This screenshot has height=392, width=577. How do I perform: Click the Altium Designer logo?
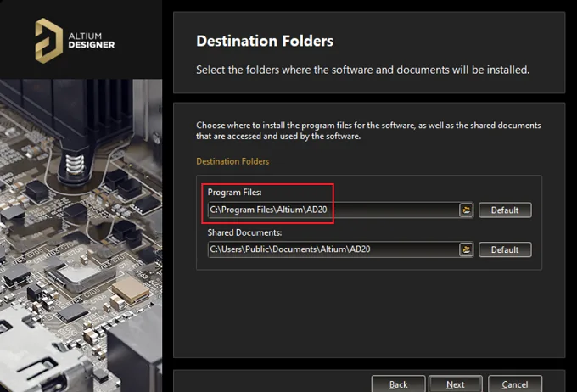pos(75,41)
